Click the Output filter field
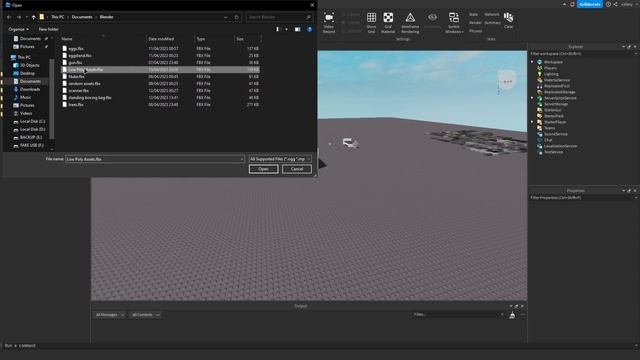Image resolution: width=640 pixels, height=360 pixels. point(458,314)
